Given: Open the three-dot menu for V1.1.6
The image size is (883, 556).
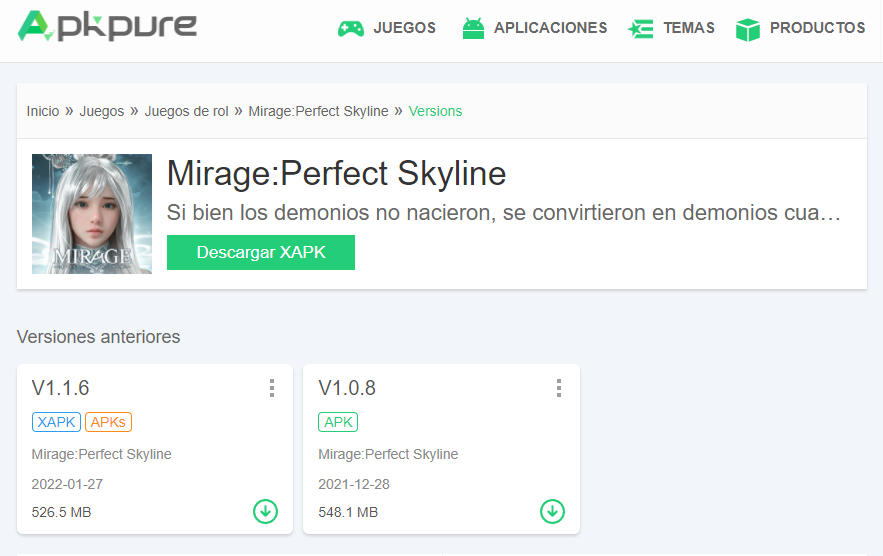Looking at the screenshot, I should coord(271,388).
